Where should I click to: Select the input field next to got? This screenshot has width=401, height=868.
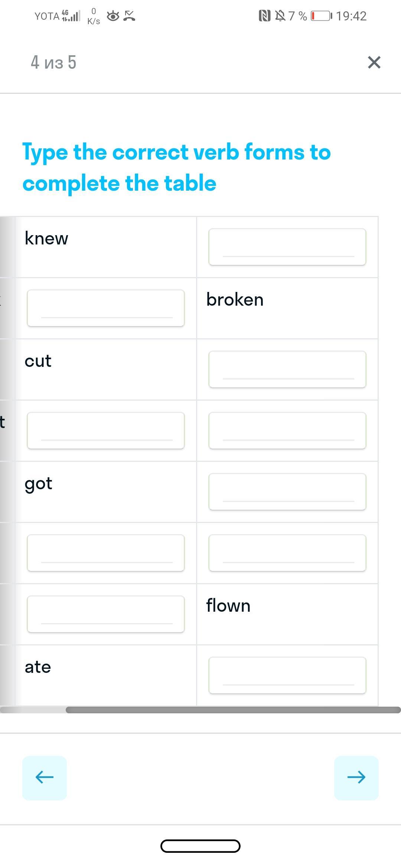pyautogui.click(x=287, y=492)
